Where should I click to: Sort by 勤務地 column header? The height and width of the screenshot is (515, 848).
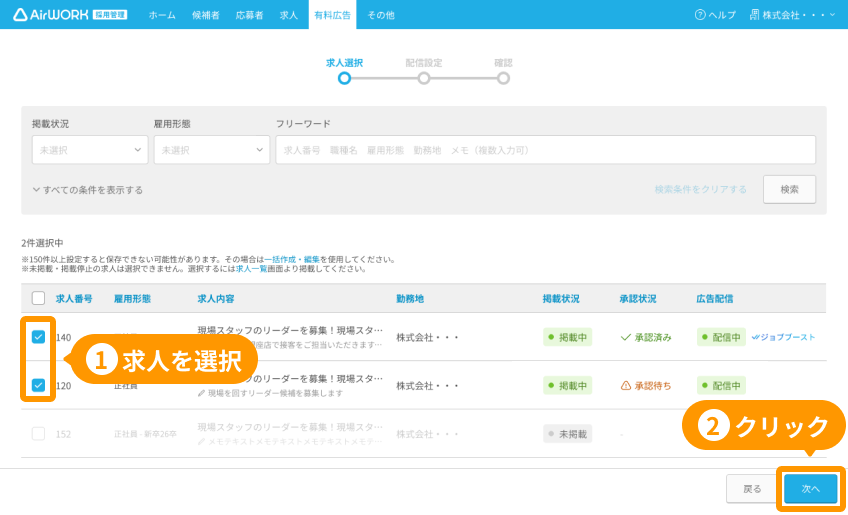(x=410, y=299)
